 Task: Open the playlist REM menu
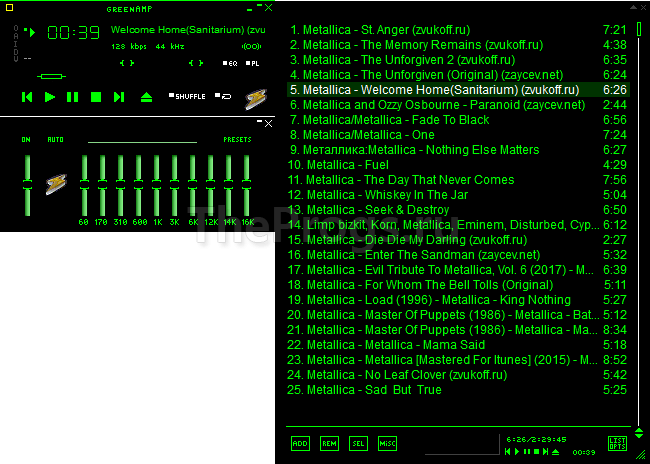coord(329,443)
